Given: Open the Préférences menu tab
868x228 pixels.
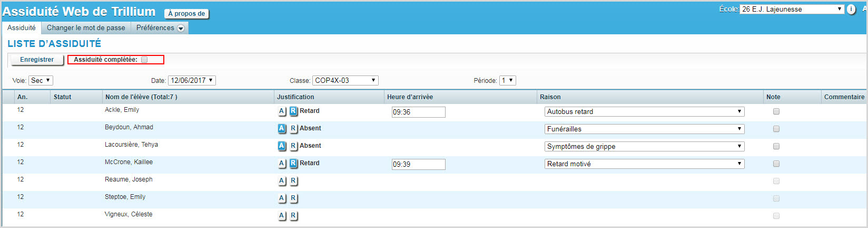Looking at the screenshot, I should [160, 28].
